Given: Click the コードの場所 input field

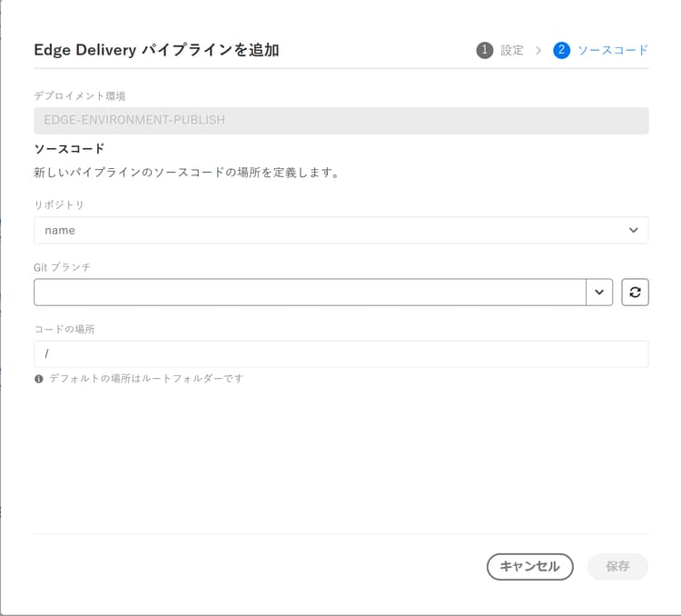Looking at the screenshot, I should (340, 353).
